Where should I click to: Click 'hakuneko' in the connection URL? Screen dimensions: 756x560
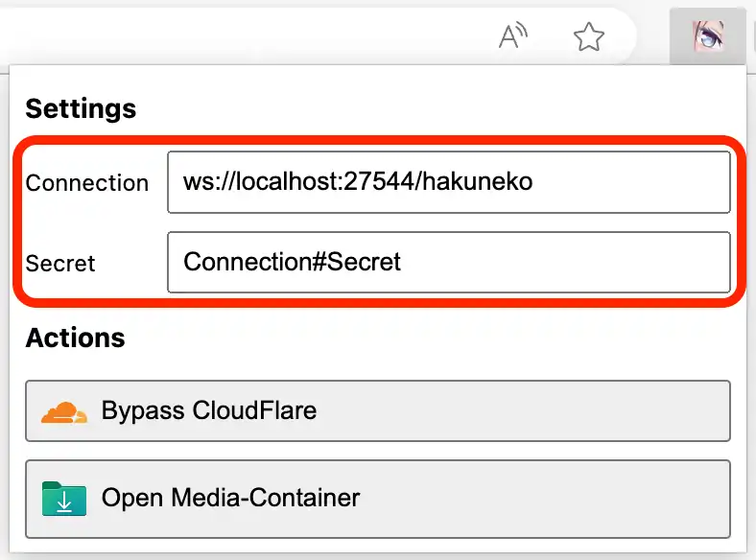pyautogui.click(x=482, y=181)
